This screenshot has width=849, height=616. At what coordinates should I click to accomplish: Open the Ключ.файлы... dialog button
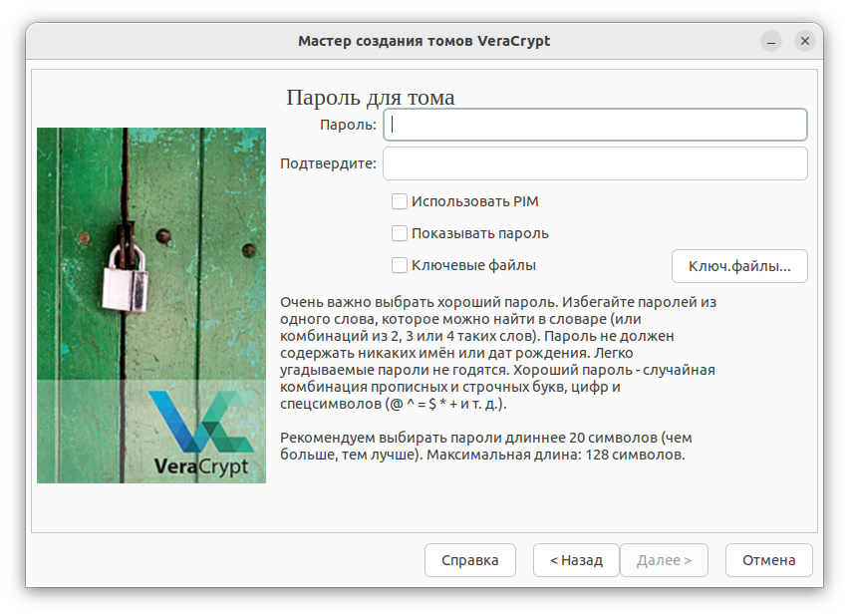point(739,266)
